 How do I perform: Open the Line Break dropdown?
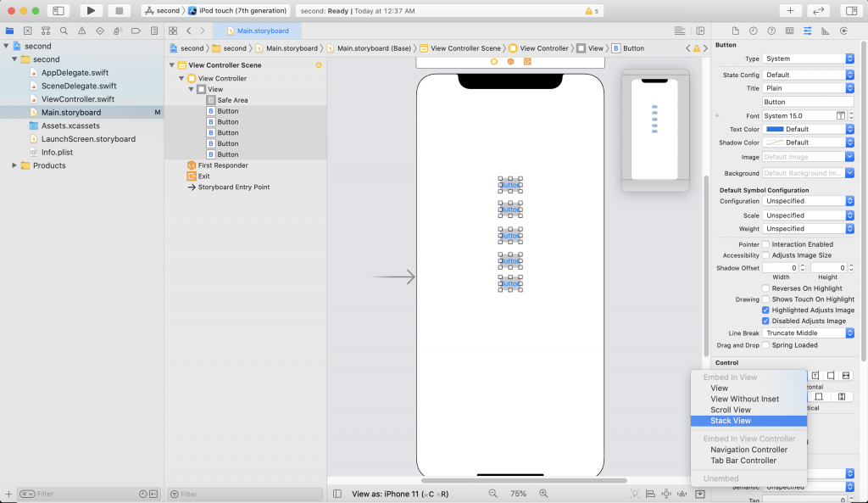(808, 333)
